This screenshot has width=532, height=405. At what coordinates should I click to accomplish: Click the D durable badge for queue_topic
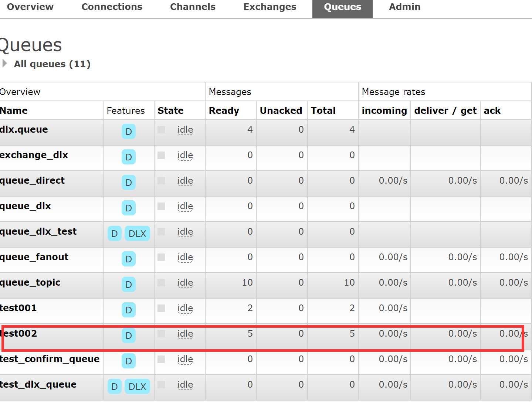(129, 285)
